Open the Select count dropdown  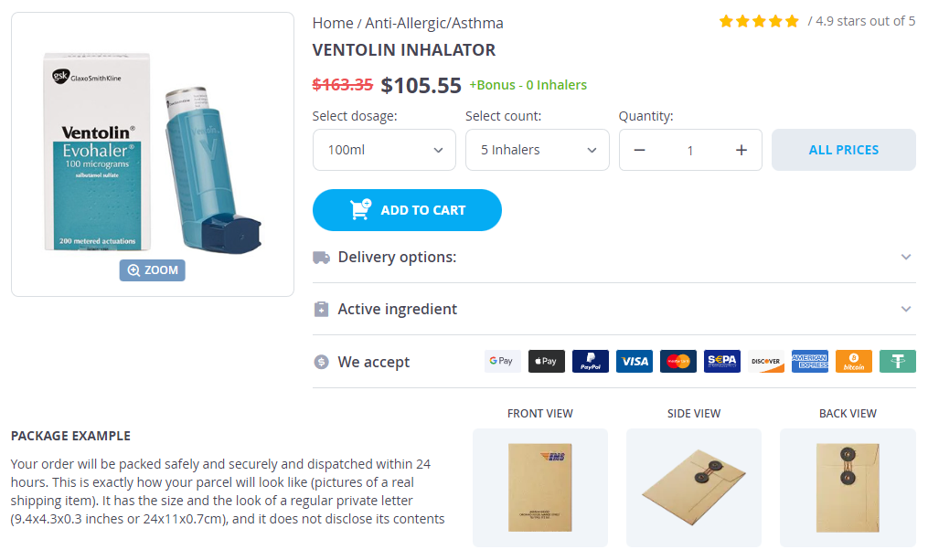pyautogui.click(x=537, y=150)
